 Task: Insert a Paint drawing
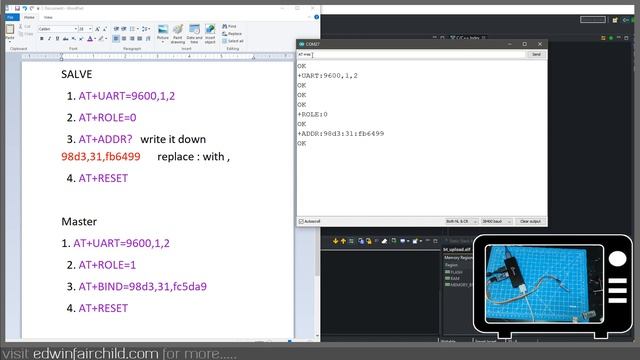178,33
